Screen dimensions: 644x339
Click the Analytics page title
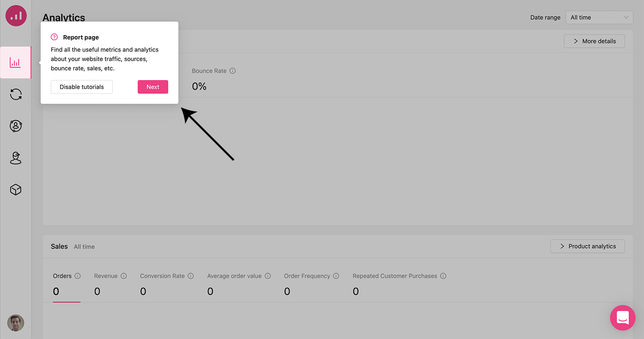coord(64,18)
